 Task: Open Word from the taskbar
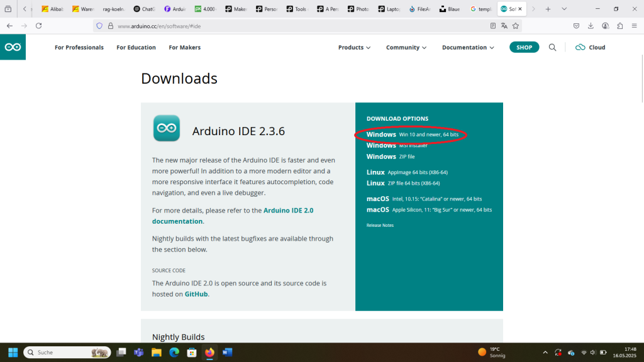(x=227, y=353)
